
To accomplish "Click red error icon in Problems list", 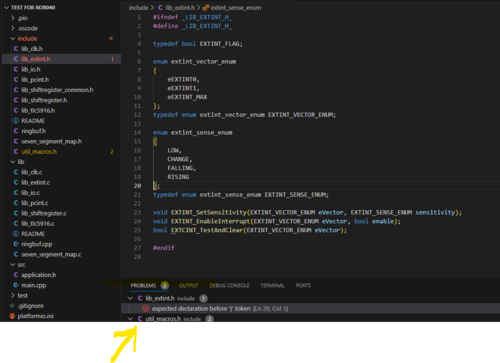I will pyautogui.click(x=146, y=309).
